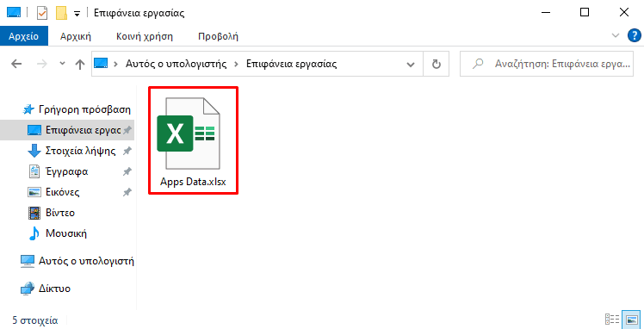
Task: Click the New folder quick access icon
Action: pyautogui.click(x=62, y=13)
